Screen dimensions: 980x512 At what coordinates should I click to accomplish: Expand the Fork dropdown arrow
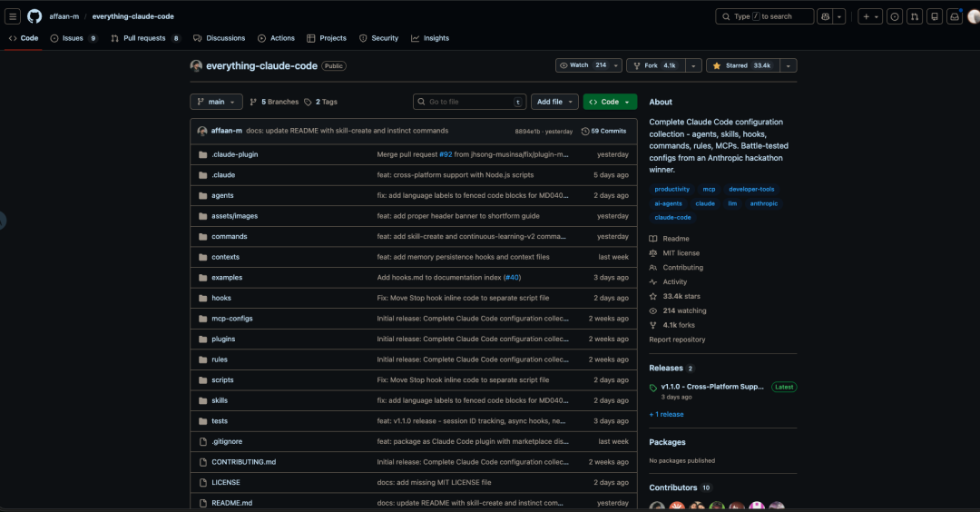[x=693, y=65]
